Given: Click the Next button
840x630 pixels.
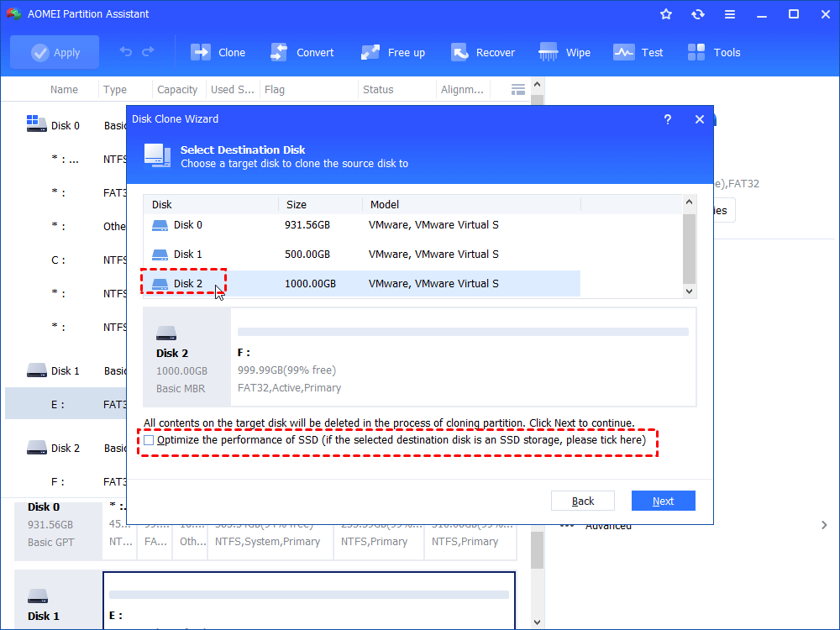Looking at the screenshot, I should (x=664, y=501).
